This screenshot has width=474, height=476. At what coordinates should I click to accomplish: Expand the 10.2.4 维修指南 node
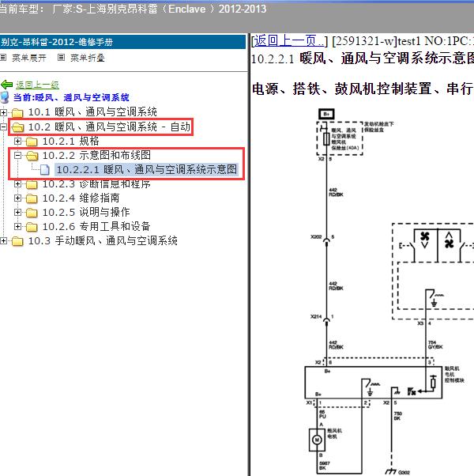click(x=17, y=198)
